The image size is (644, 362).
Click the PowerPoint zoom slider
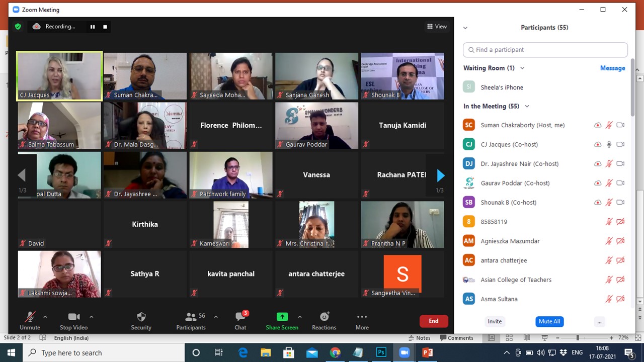click(x=578, y=338)
